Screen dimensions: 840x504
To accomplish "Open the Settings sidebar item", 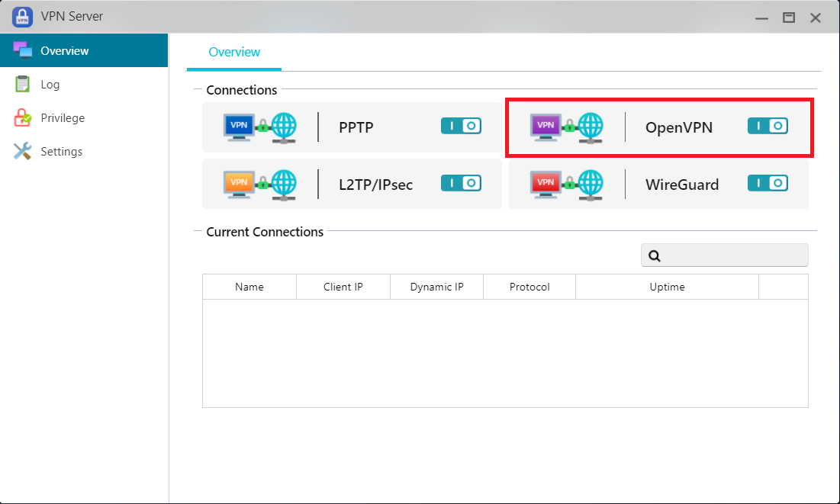I will click(x=84, y=152).
